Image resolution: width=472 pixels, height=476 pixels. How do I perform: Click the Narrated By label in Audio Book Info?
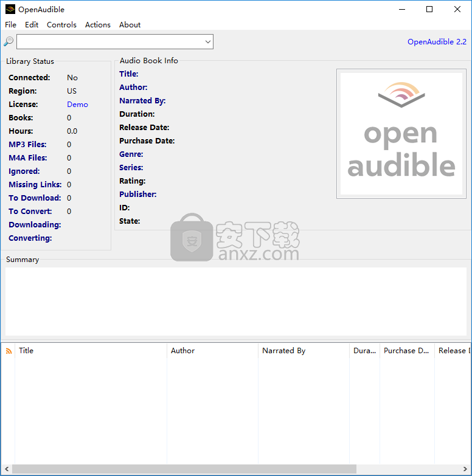coord(142,100)
